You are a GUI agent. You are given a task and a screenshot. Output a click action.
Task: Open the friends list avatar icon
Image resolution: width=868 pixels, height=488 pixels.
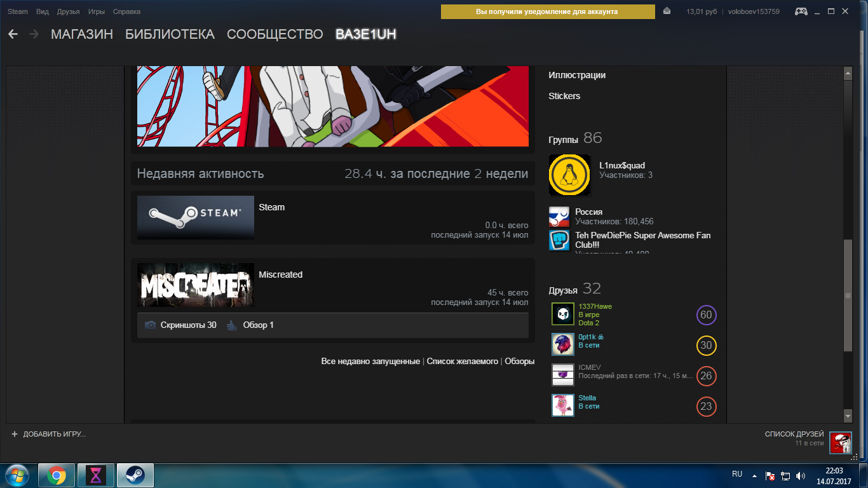[x=841, y=442]
